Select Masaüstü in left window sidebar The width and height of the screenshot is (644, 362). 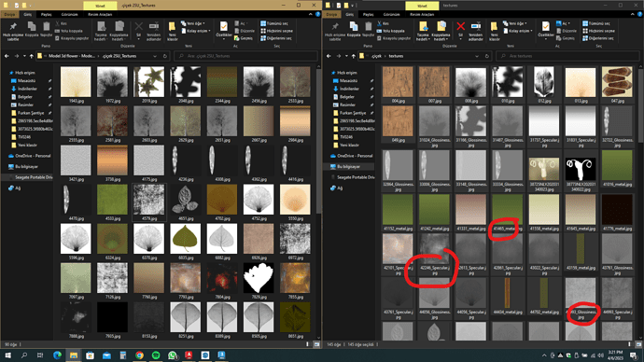26,80
